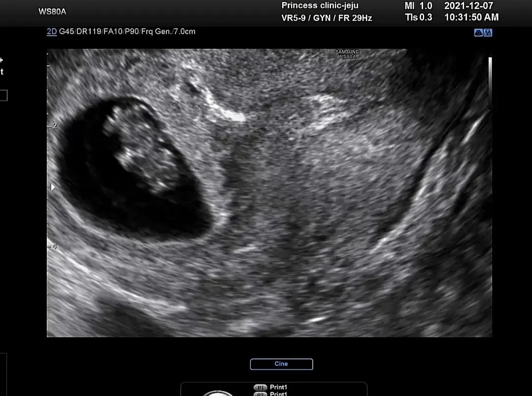Image resolution: width=532 pixels, height=396 pixels.
Task: Click the underlined 2D mode label
Action: tap(52, 32)
